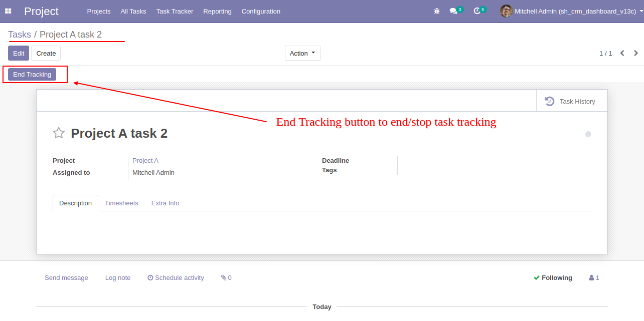The width and height of the screenshot is (644, 321).
Task: Open Mitchell Admin user menu
Action: pyautogui.click(x=572, y=11)
